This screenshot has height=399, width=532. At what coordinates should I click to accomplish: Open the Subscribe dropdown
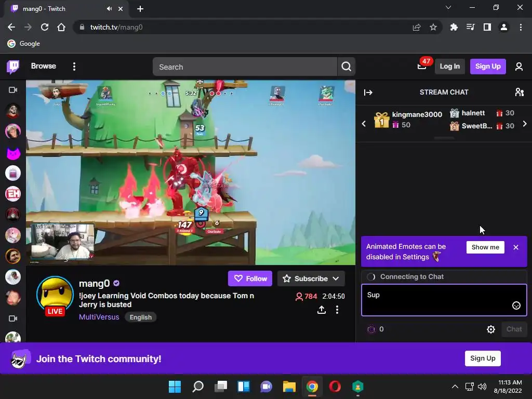pyautogui.click(x=311, y=278)
